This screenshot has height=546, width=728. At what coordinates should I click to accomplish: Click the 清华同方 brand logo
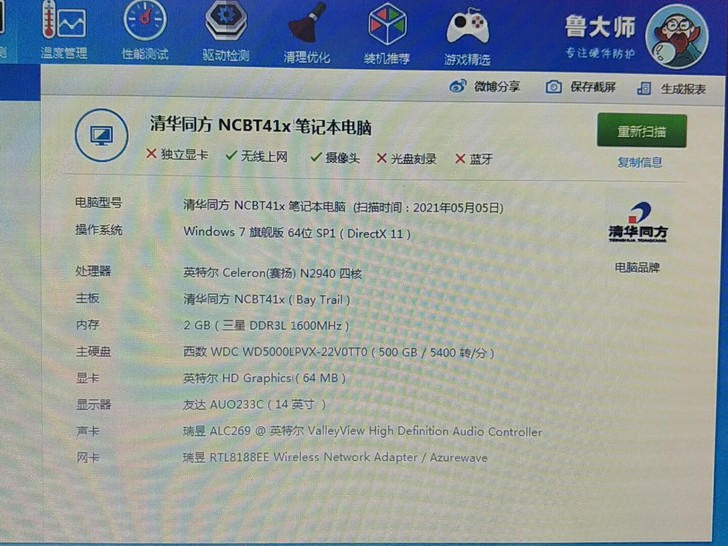click(x=638, y=222)
